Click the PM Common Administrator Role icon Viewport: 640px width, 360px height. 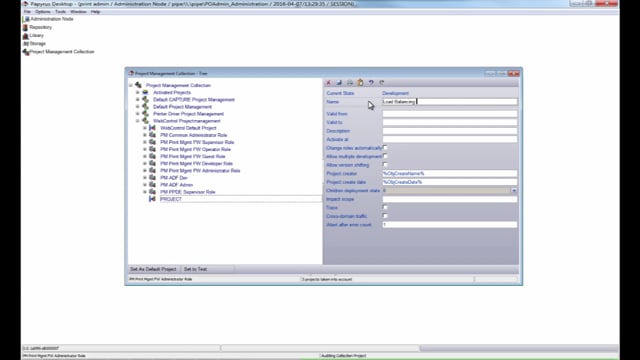[152, 135]
